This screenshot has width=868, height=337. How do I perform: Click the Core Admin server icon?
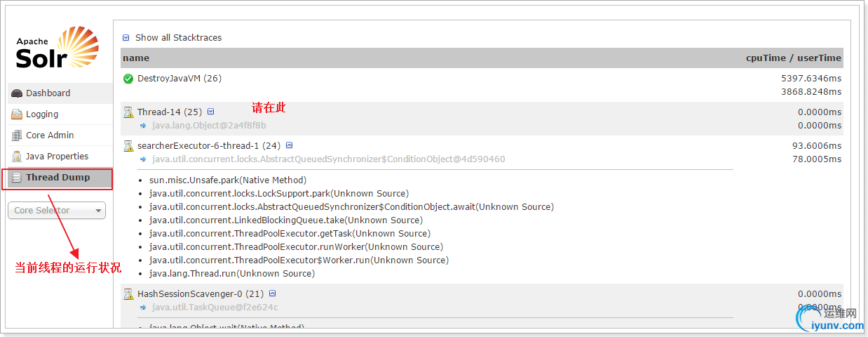click(x=17, y=136)
